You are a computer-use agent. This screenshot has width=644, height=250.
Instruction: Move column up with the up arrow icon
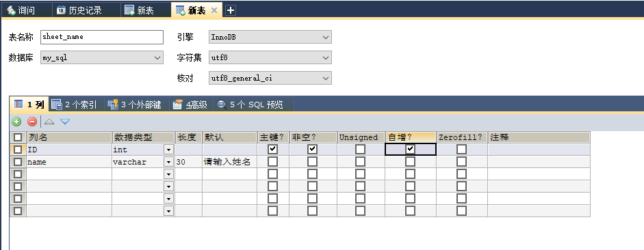tap(49, 122)
